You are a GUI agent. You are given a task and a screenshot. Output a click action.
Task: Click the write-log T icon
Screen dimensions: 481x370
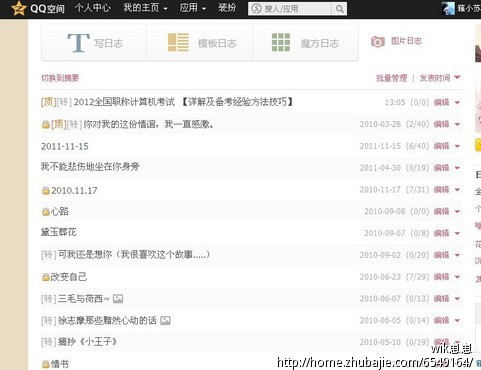pos(78,43)
